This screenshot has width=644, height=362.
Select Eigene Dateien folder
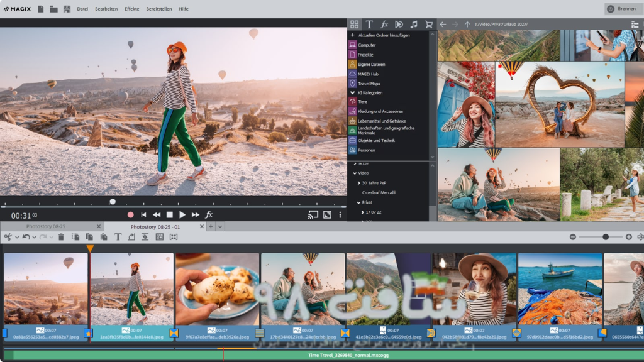pos(371,65)
